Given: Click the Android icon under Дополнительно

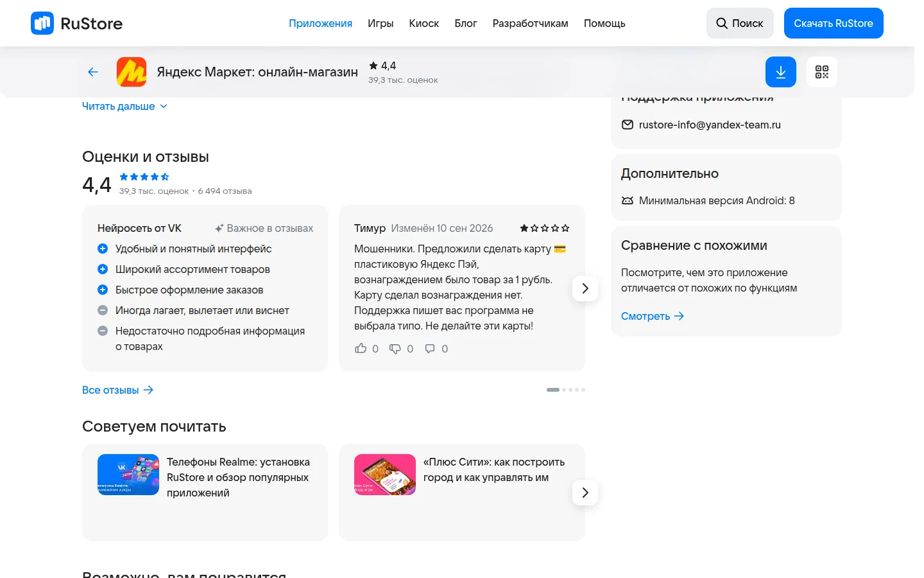Looking at the screenshot, I should pos(628,200).
